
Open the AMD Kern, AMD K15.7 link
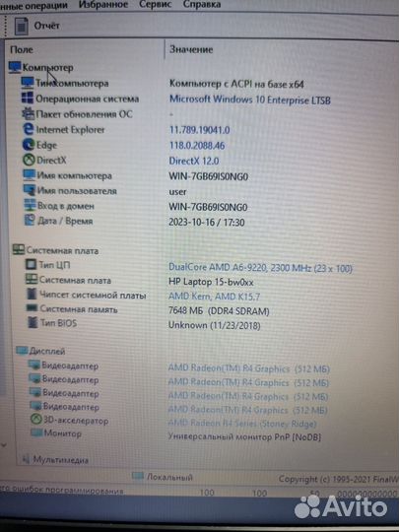(x=214, y=297)
